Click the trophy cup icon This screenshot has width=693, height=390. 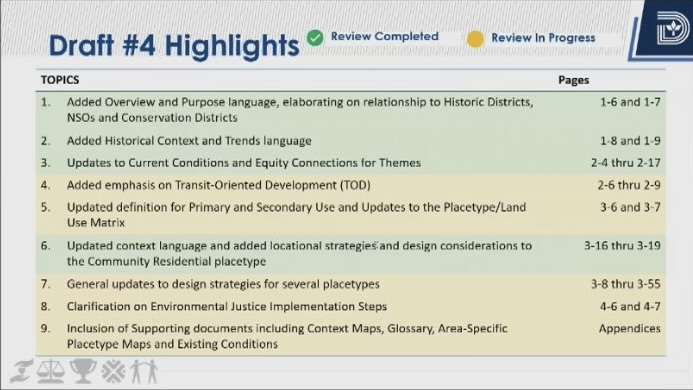click(83, 371)
